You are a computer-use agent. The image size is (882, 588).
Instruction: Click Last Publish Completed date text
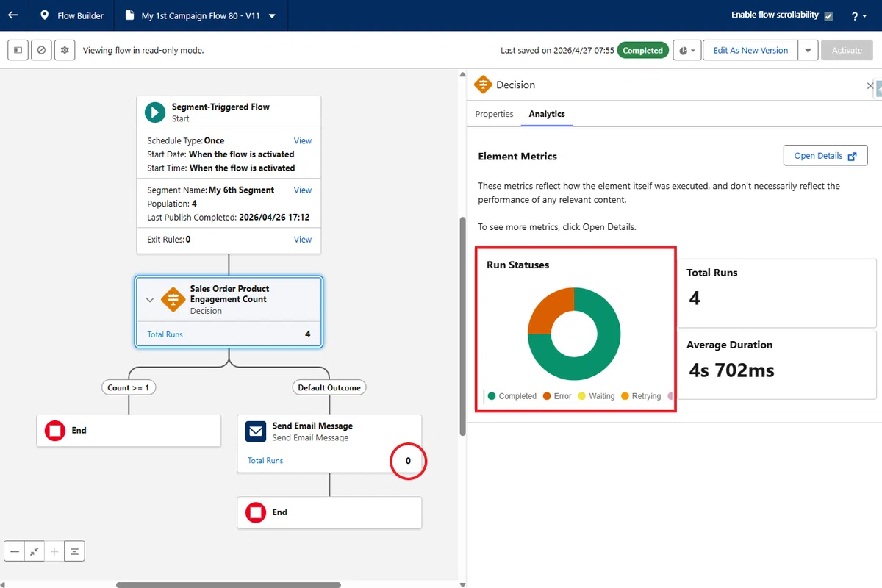tap(274, 218)
